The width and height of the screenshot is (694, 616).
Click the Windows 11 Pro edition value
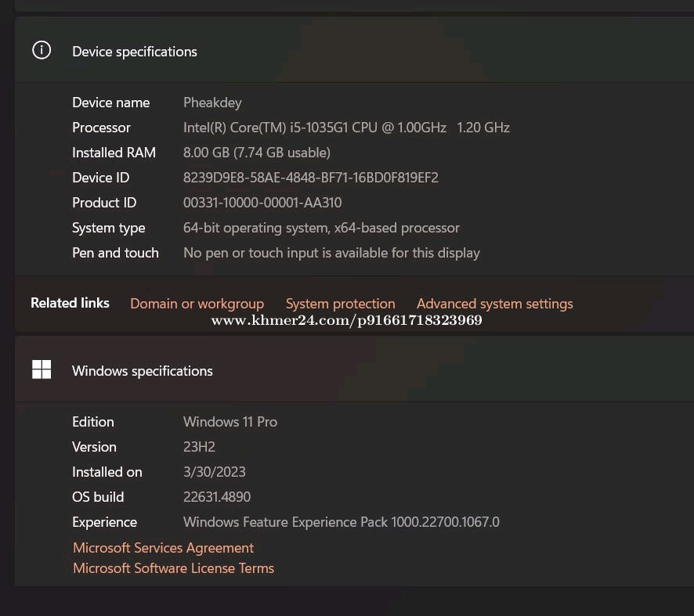230,422
